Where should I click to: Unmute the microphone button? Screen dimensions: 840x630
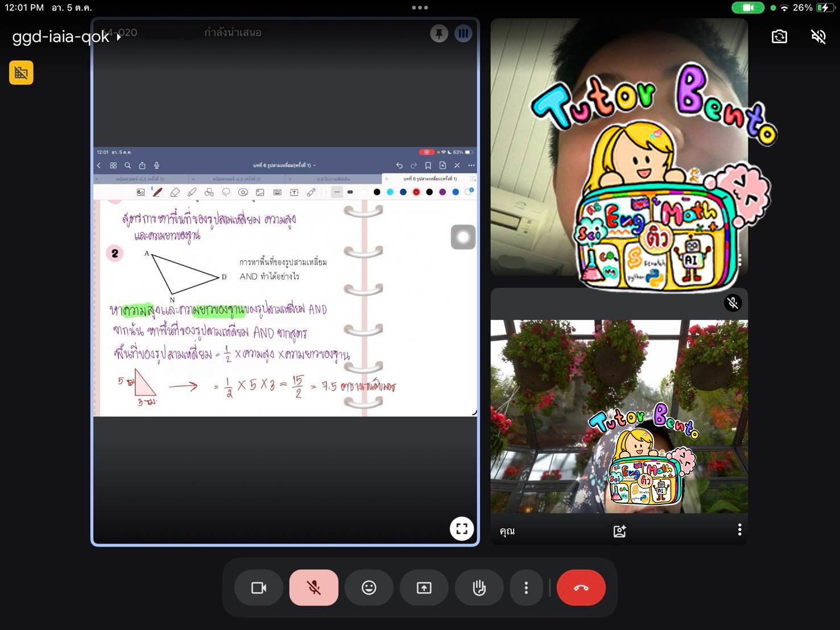(314, 588)
